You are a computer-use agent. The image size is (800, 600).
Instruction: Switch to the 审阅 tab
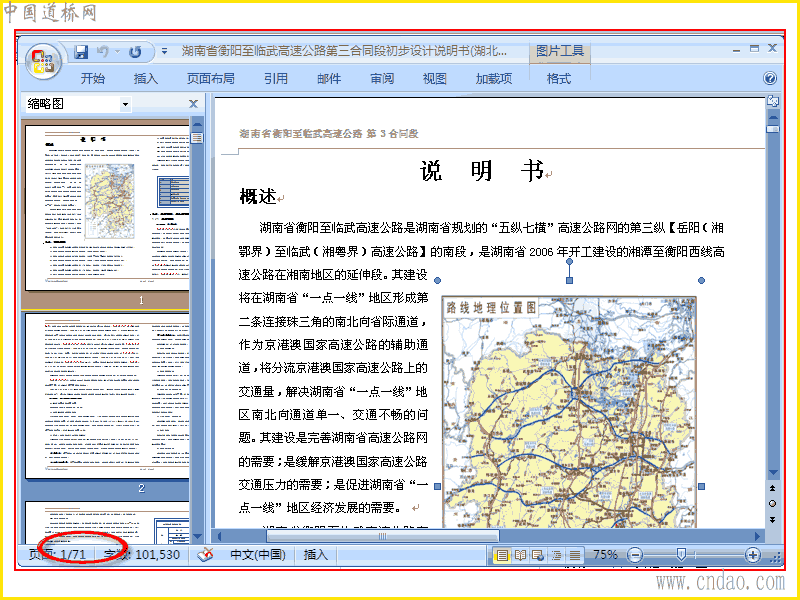pyautogui.click(x=382, y=79)
